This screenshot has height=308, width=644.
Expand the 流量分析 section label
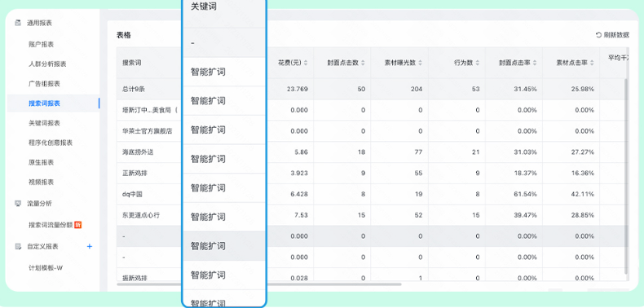pyautogui.click(x=39, y=203)
